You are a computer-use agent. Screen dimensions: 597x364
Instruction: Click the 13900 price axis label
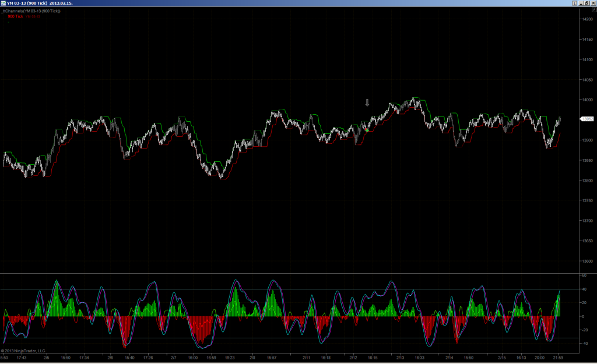pyautogui.click(x=588, y=140)
